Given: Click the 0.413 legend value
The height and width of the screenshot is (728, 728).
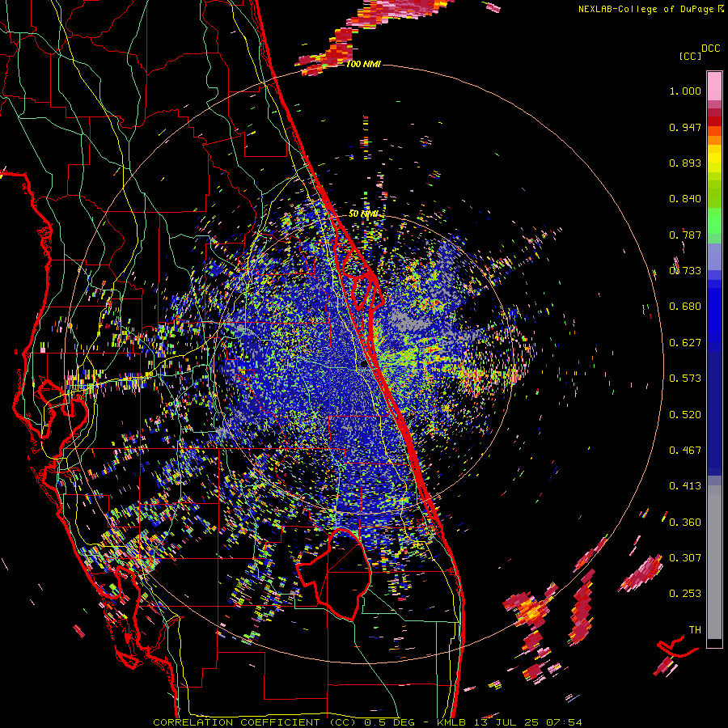Looking at the screenshot, I should 685,486.
